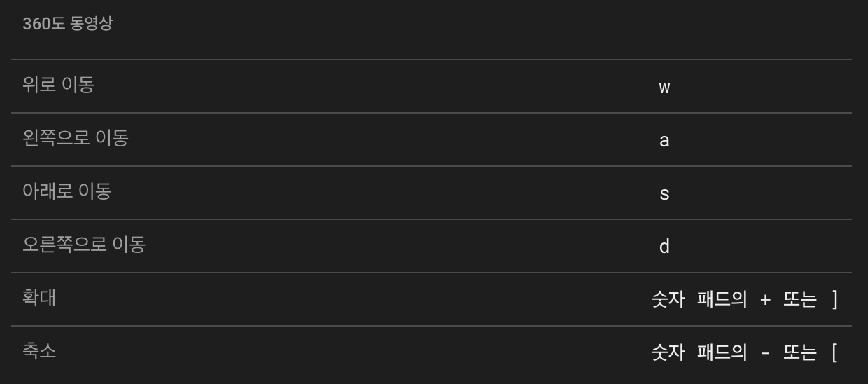Click 또는 in the 확대 row

(x=800, y=299)
